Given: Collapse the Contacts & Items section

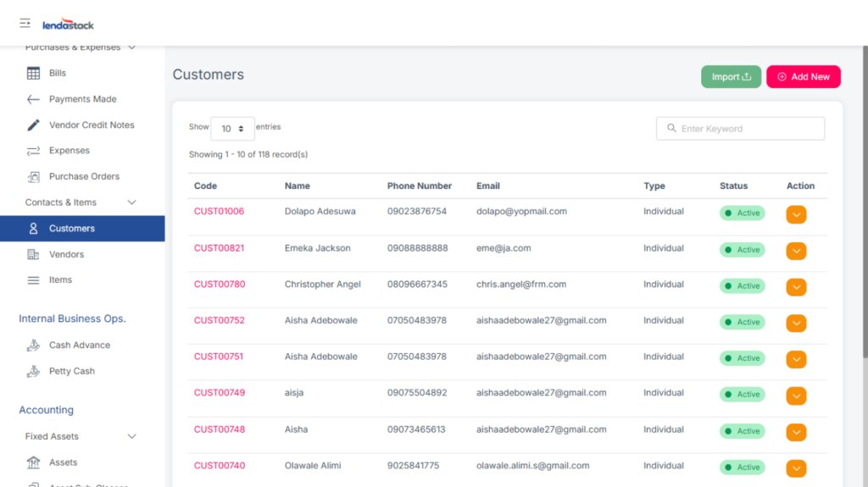Looking at the screenshot, I should coord(131,202).
